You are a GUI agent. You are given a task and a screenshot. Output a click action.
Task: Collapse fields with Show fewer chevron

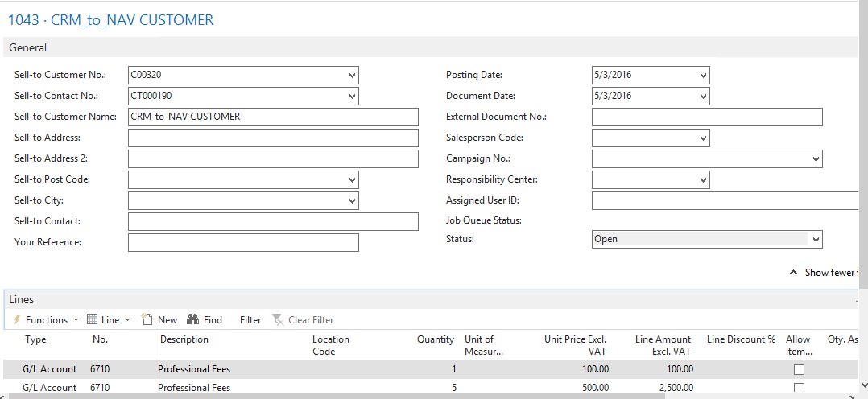click(x=794, y=273)
